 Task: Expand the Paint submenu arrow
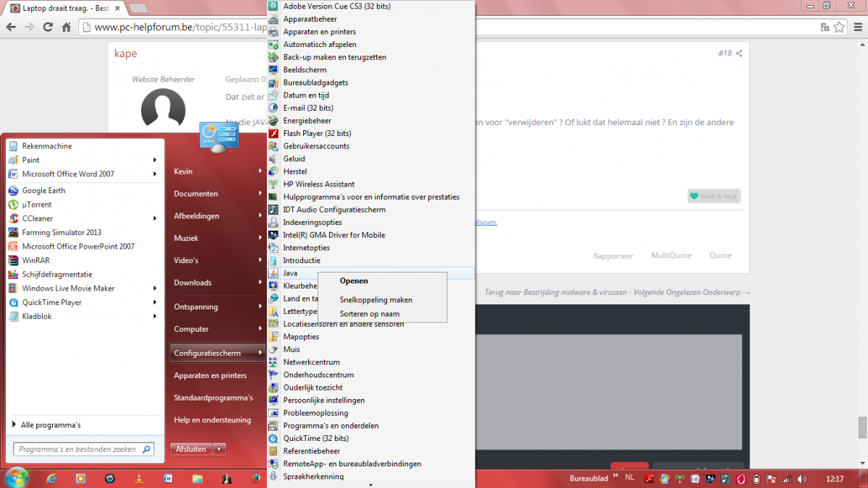[155, 160]
